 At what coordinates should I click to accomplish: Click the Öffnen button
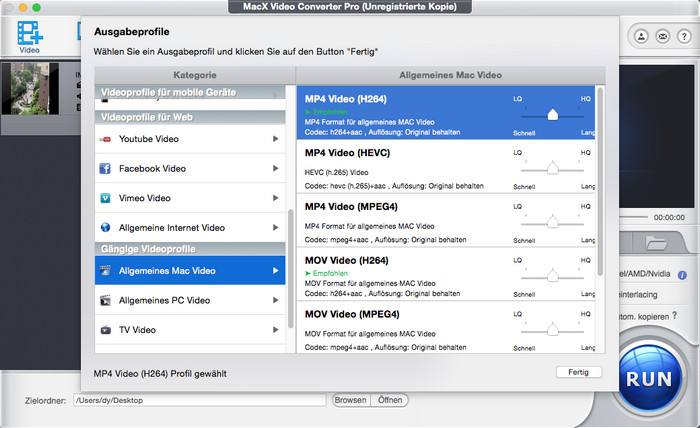pos(389,400)
